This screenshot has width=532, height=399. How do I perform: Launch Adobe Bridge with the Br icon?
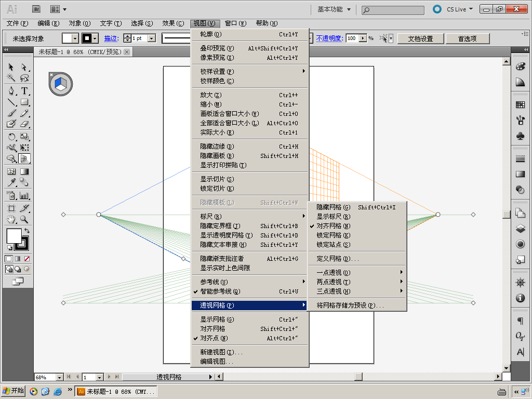tap(37, 9)
